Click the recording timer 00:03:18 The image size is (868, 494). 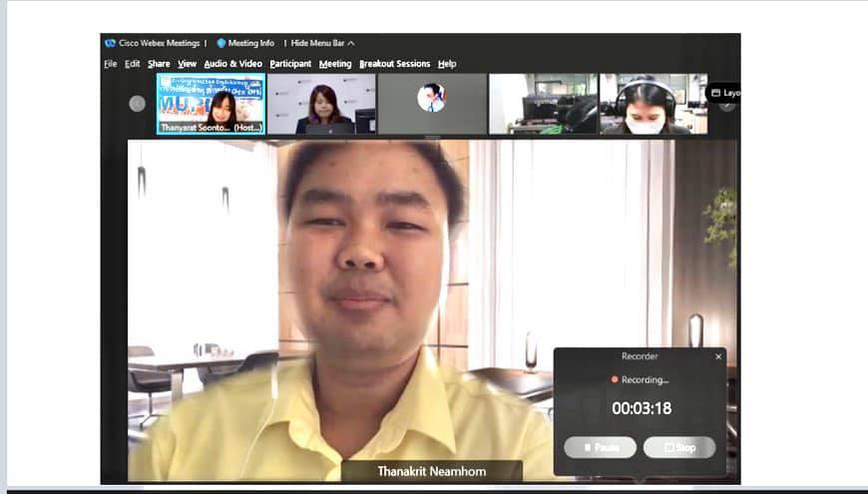click(642, 408)
